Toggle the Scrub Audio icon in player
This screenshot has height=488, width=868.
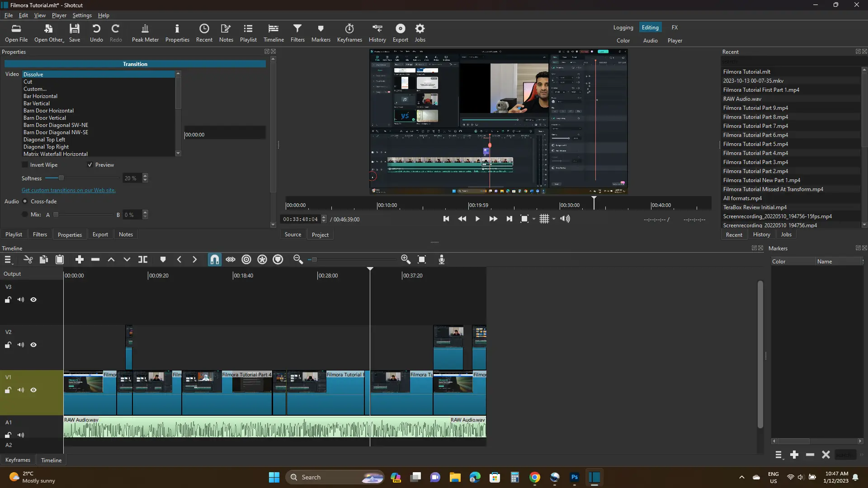(x=565, y=219)
